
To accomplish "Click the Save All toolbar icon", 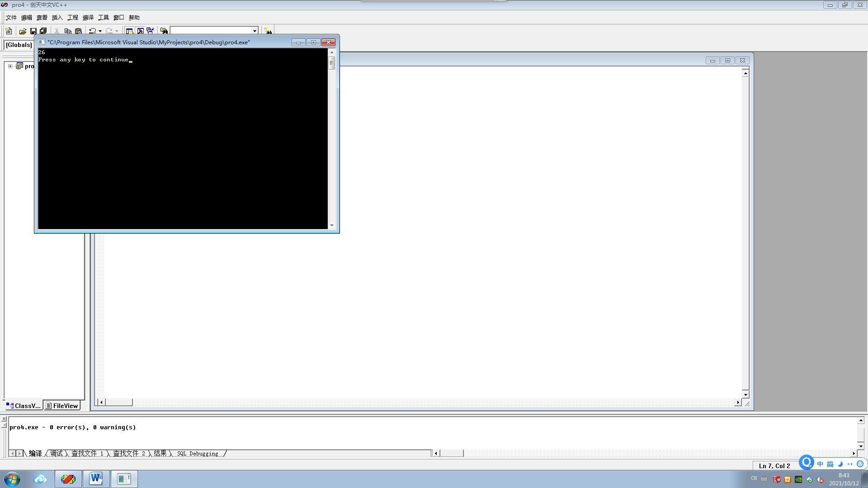I will 43,31.
